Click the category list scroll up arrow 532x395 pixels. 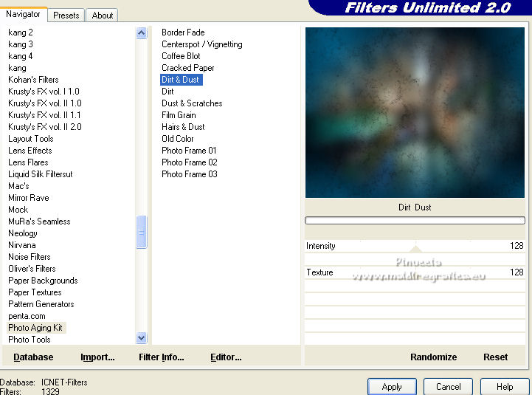[x=141, y=33]
